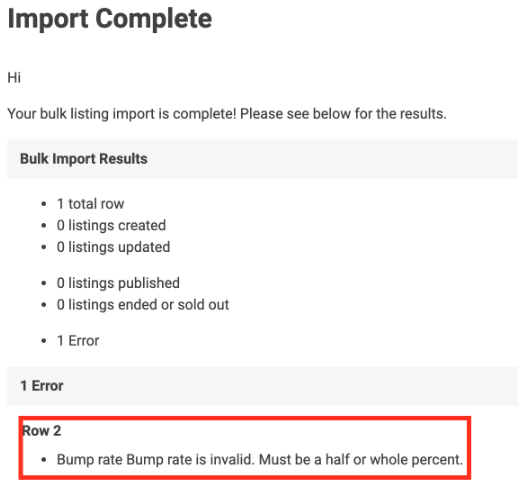Select the 0 listings published entry
Screen dimensions: 524x487
click(x=118, y=283)
